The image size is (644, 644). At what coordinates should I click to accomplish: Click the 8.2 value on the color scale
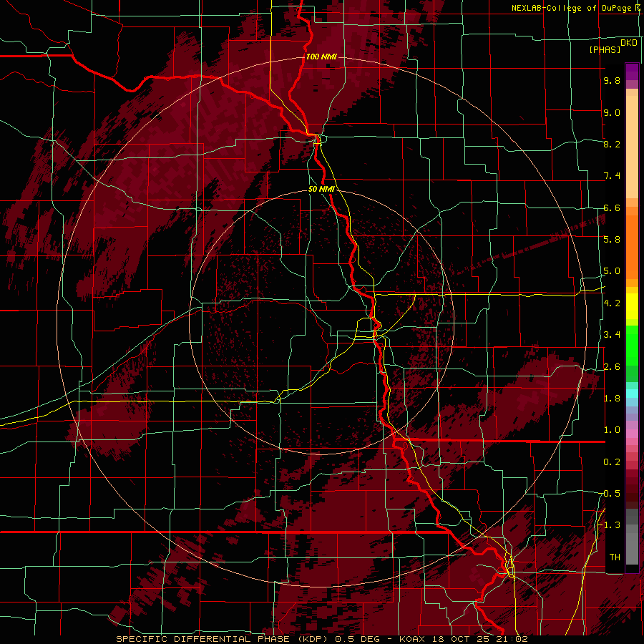point(612,144)
